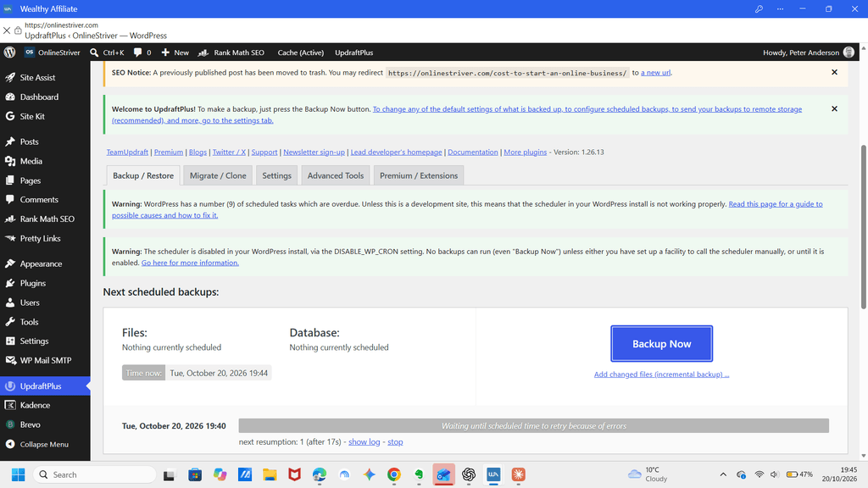
Task: Open the WordPress logo menu
Action: click(x=9, y=53)
